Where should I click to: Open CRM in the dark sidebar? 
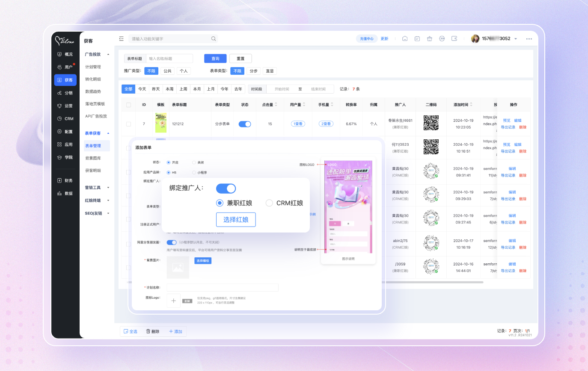click(x=65, y=118)
